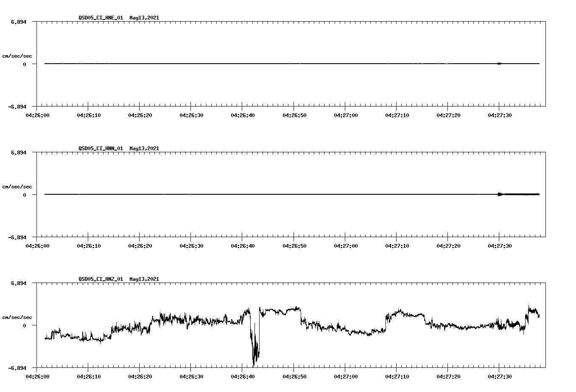Click the 04:26:10 time label under HNN chart
This screenshot has width=576, height=392.
pyautogui.click(x=88, y=246)
